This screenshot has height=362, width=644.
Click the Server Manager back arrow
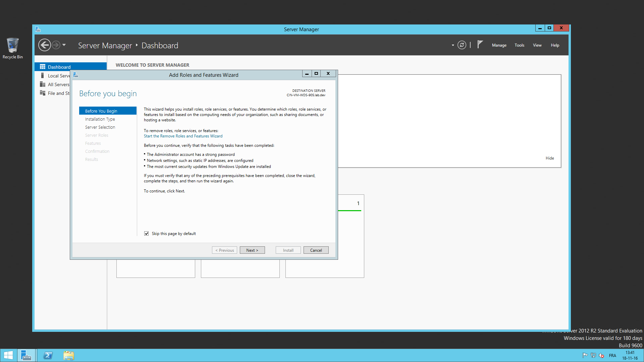tap(44, 45)
